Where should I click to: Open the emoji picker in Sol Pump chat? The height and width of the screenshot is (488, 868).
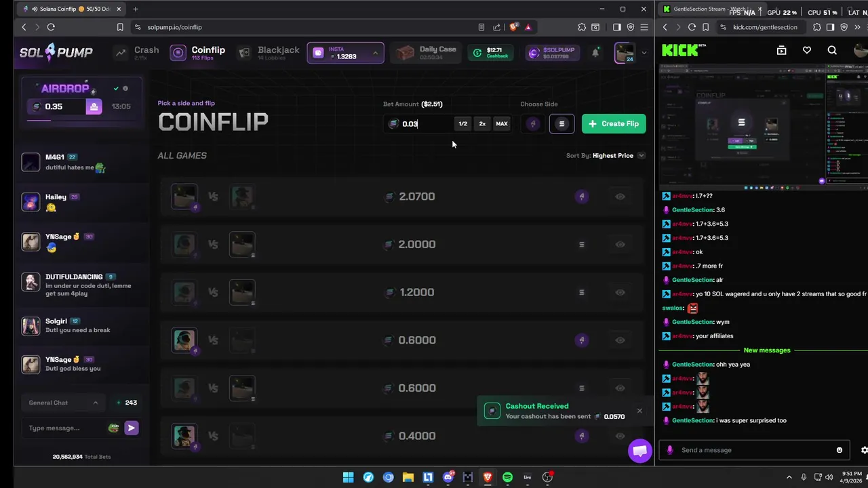(113, 428)
